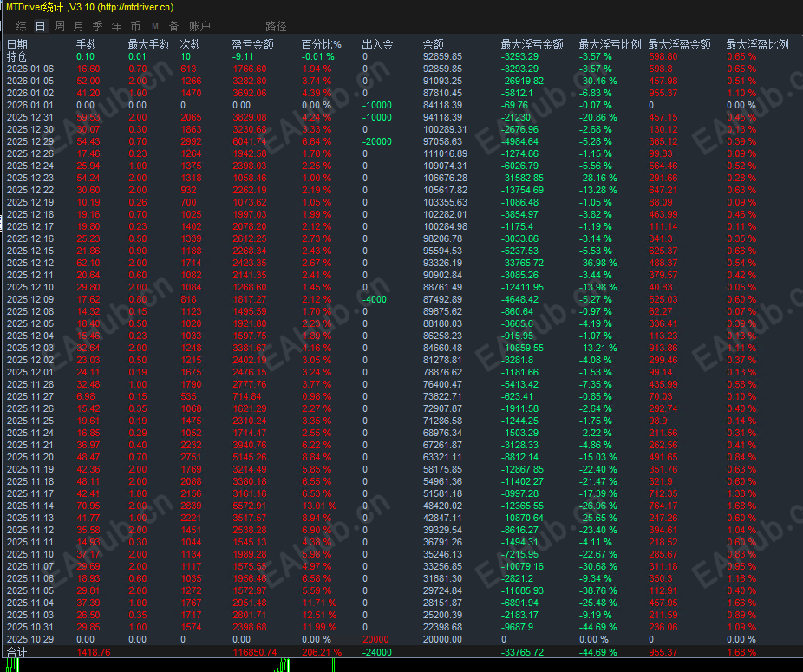Select the M tab
This screenshot has height=672, width=803.
154,26
